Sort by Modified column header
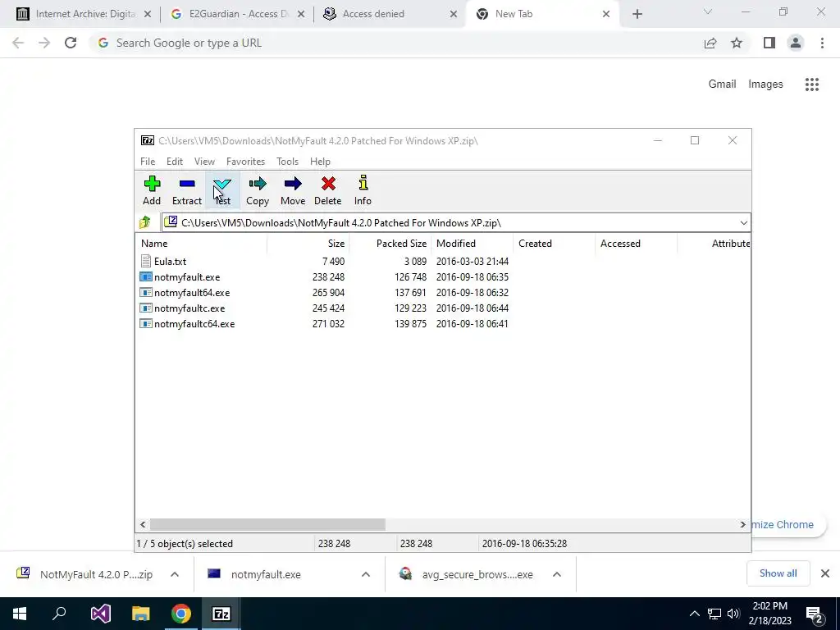 coord(472,243)
